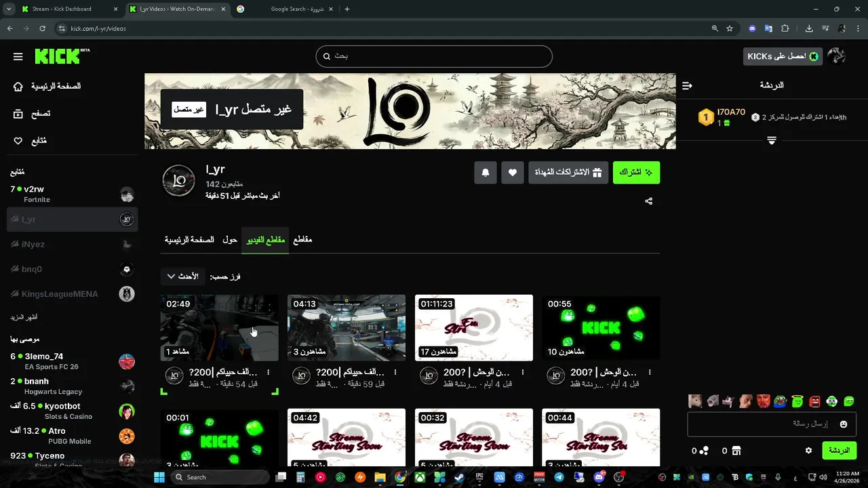Play the 02:49 video thumbnail
The height and width of the screenshot is (488, 868).
219,327
